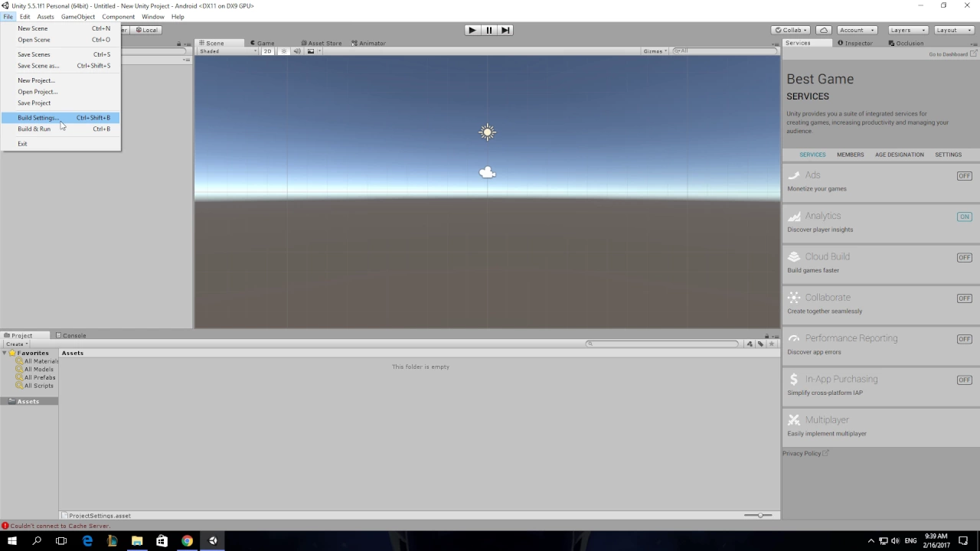Click the Step frame button
This screenshot has height=551, width=980.
click(505, 30)
